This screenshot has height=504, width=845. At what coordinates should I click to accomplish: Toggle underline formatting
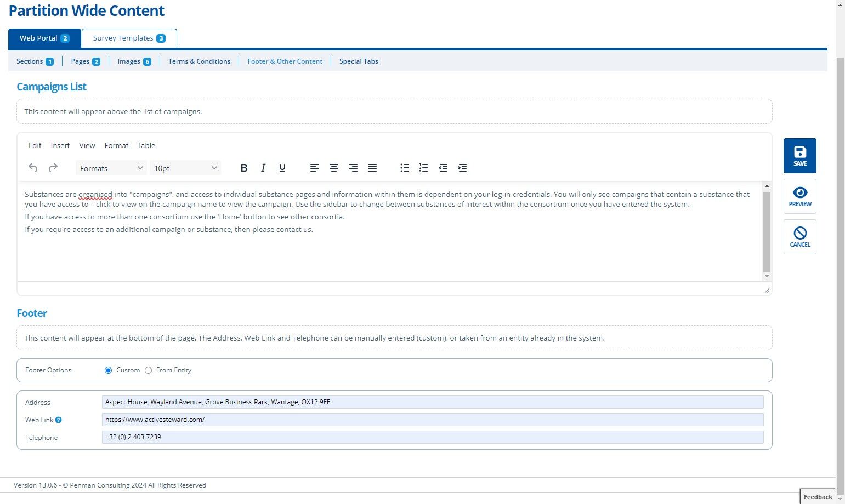[282, 168]
